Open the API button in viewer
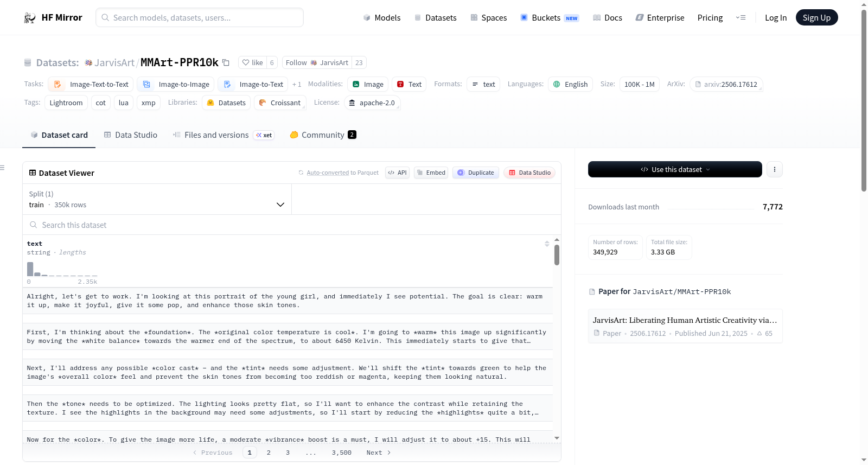Screen dimensions: 868x465 pyautogui.click(x=397, y=173)
